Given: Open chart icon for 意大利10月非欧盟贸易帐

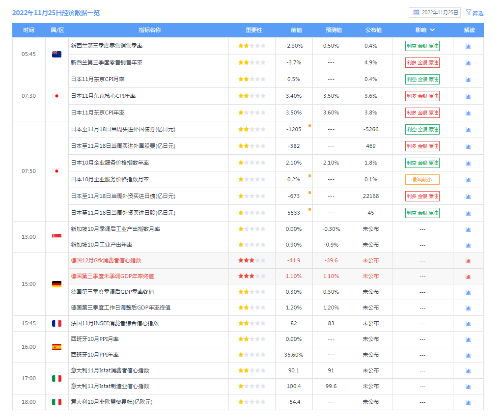Looking at the screenshot, I should pos(468,403).
